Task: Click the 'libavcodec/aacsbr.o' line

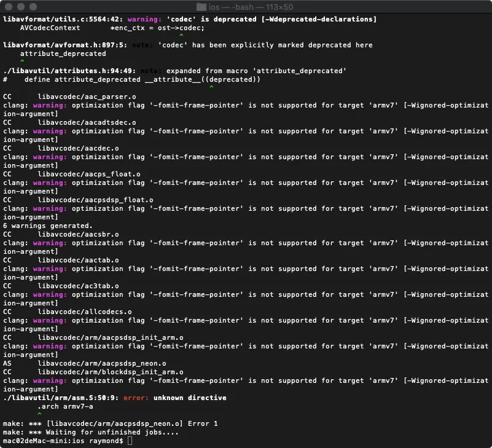Action: (78, 234)
